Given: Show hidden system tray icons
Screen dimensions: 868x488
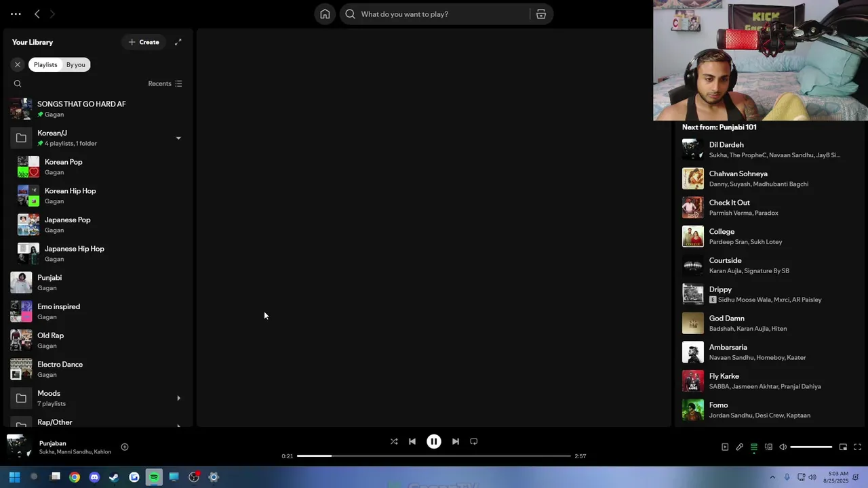Looking at the screenshot, I should [772, 477].
